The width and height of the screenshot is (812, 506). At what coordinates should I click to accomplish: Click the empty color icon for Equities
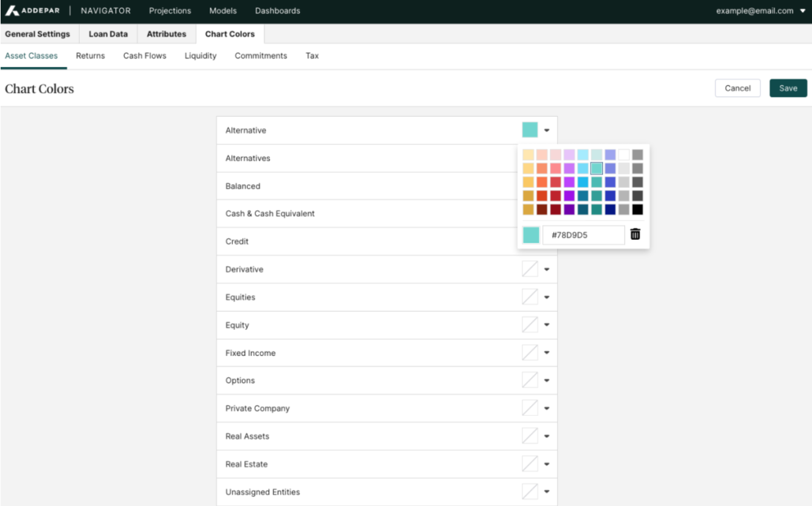click(x=530, y=297)
